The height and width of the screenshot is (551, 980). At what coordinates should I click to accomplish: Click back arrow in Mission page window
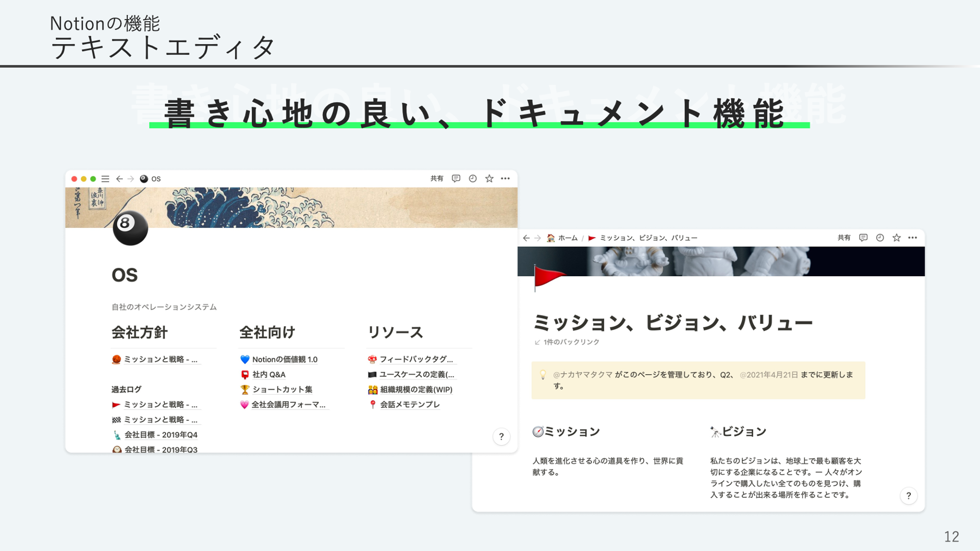526,238
